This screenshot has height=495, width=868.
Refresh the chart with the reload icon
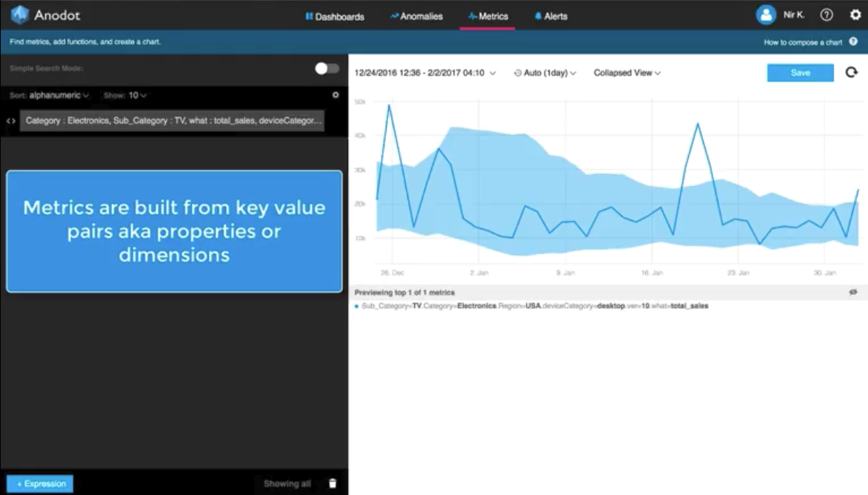(x=852, y=72)
